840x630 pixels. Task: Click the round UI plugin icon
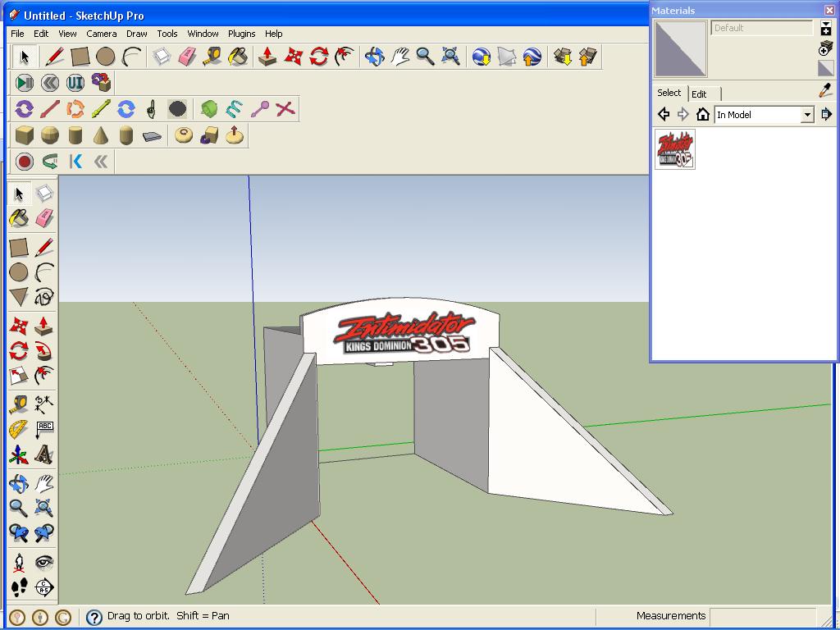click(75, 83)
